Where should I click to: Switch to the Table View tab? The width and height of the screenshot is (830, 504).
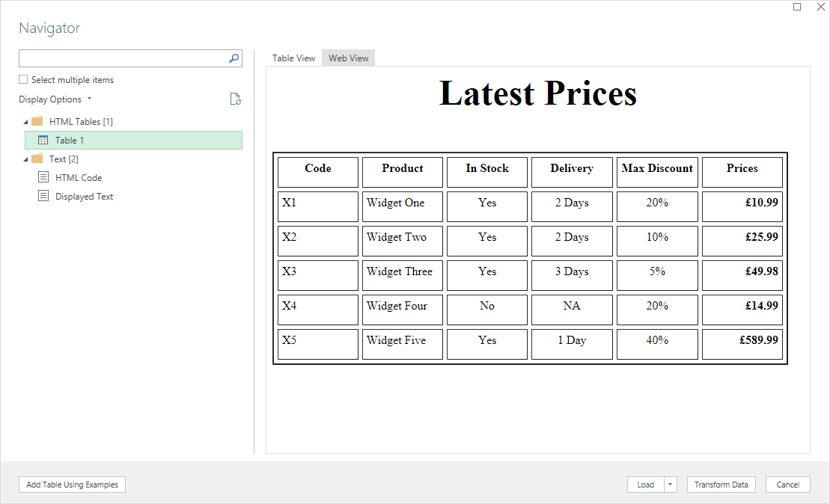pos(293,58)
